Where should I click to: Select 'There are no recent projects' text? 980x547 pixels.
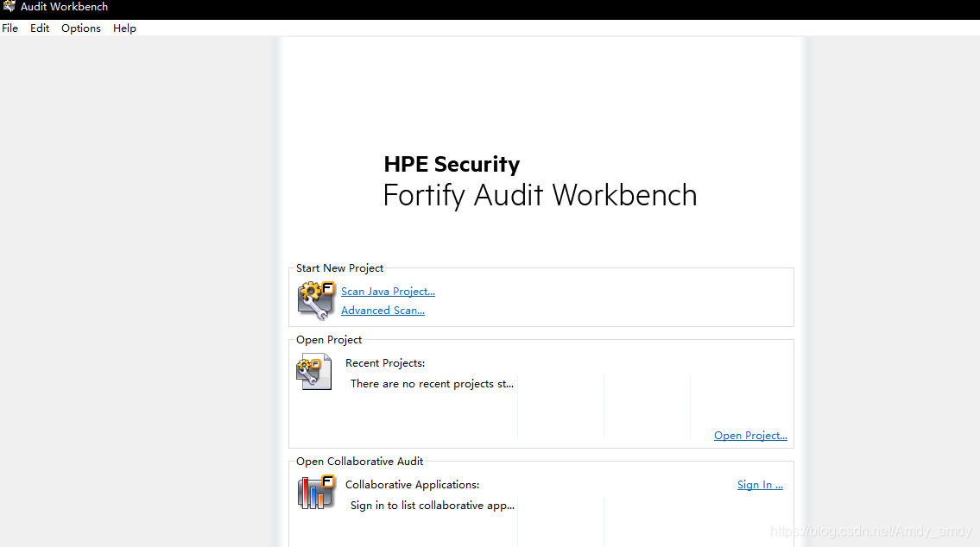pyautogui.click(x=432, y=383)
